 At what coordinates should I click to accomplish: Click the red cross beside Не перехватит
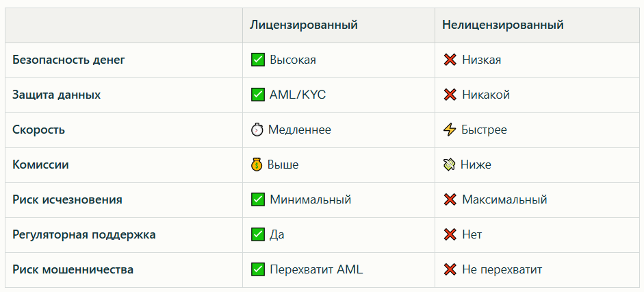(450, 269)
